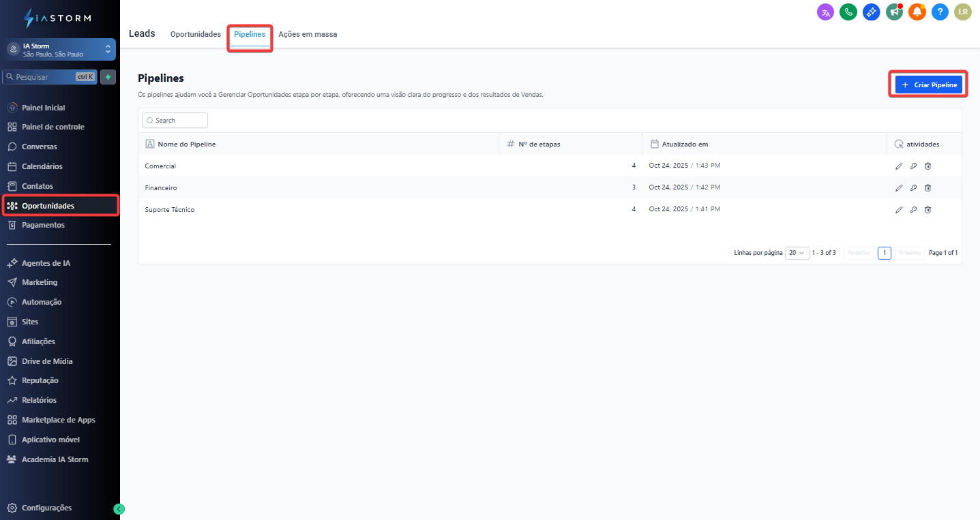Open the language translation icon
This screenshot has width=980, height=520.
coord(825,12)
